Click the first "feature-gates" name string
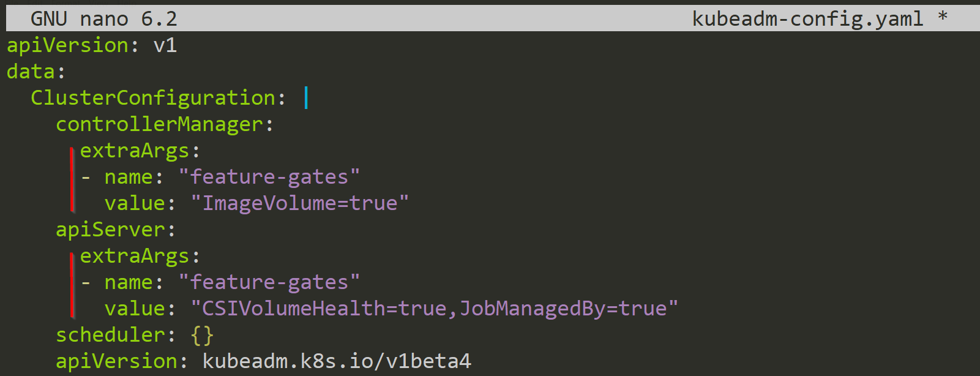The image size is (980, 376). 269,177
